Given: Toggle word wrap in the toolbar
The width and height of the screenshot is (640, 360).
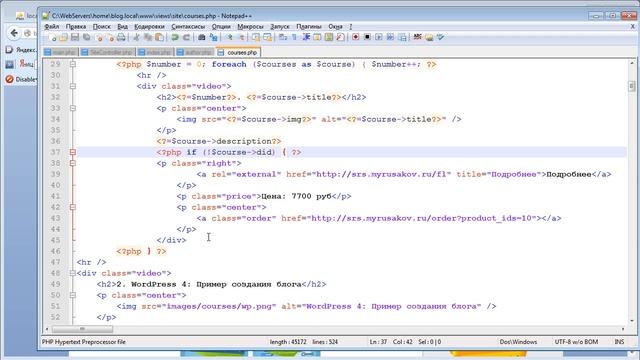Looking at the screenshot, I should pyautogui.click(x=283, y=38).
